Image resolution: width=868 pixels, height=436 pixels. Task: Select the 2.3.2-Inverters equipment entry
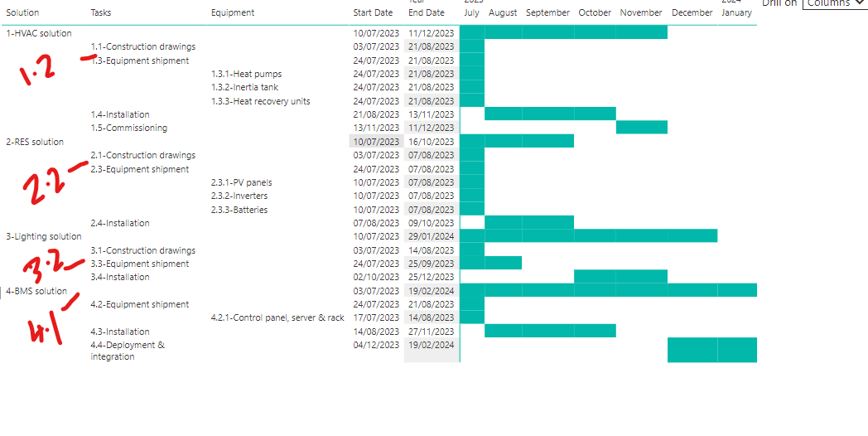pos(239,196)
